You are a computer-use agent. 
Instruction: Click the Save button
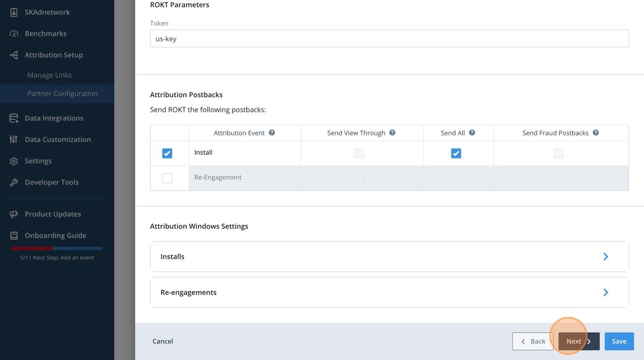pos(619,341)
